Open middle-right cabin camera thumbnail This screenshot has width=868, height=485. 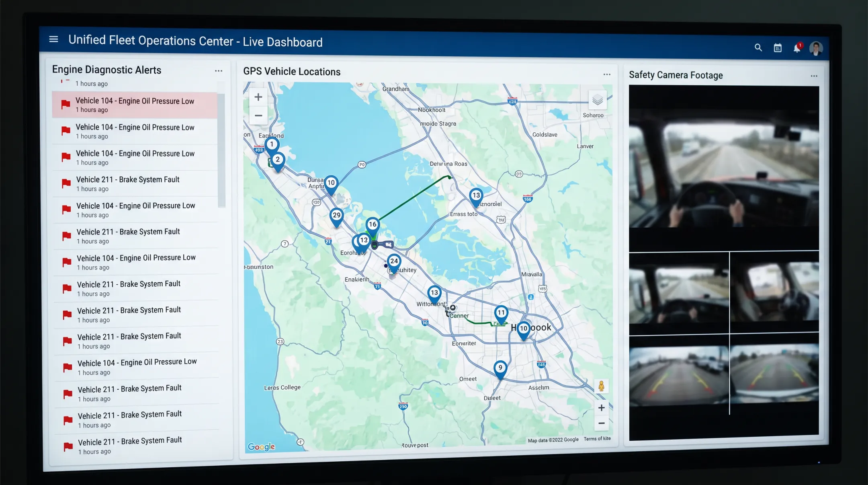[774, 292]
